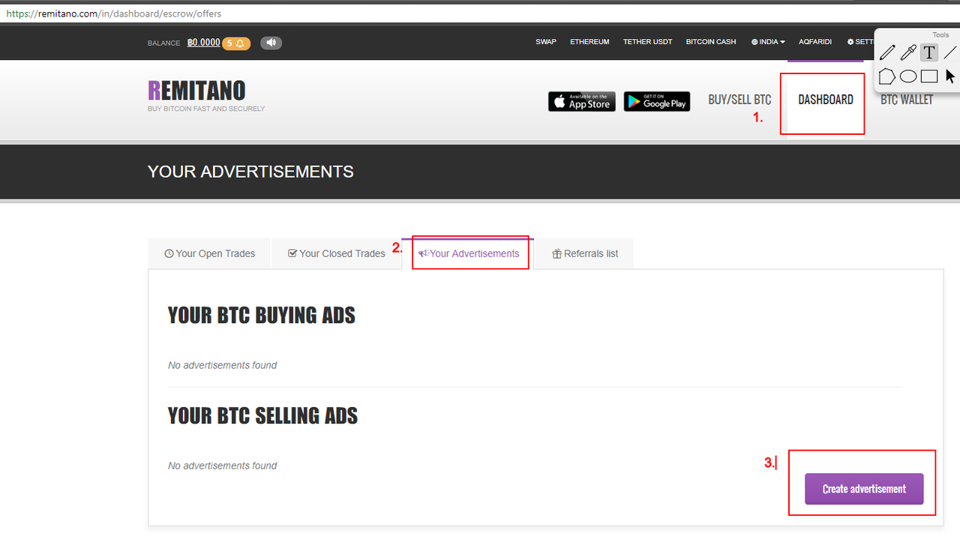
Task: Click 'No advertisements found' under buying ads
Action: [x=222, y=365]
